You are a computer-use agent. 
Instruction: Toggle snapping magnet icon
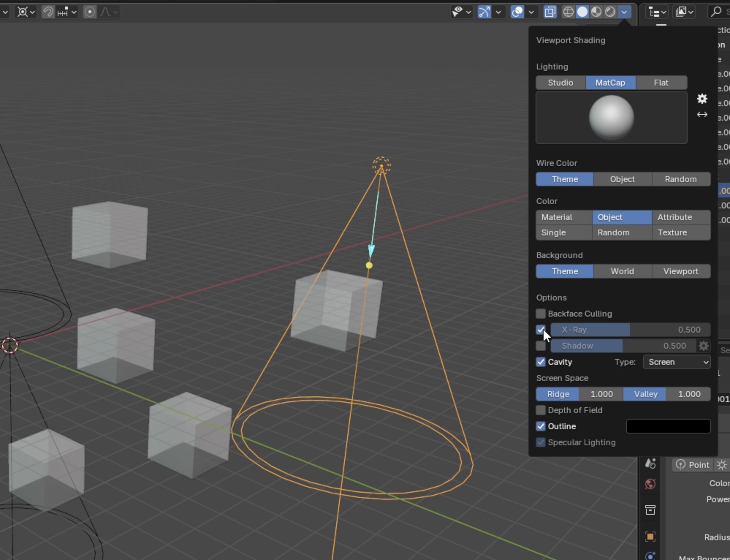[48, 12]
